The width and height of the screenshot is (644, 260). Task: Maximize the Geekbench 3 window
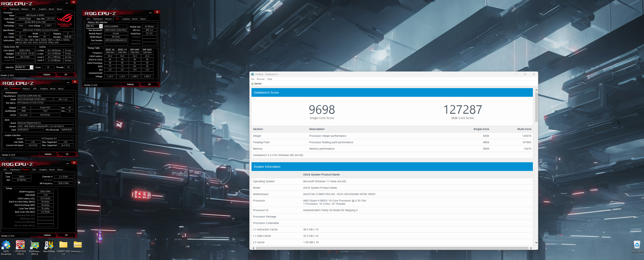click(525, 74)
